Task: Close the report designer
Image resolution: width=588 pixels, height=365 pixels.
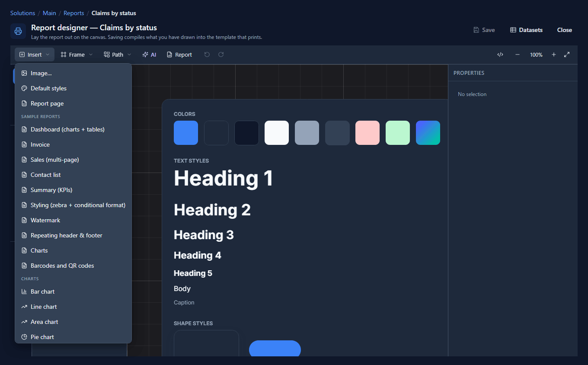Action: 565,30
